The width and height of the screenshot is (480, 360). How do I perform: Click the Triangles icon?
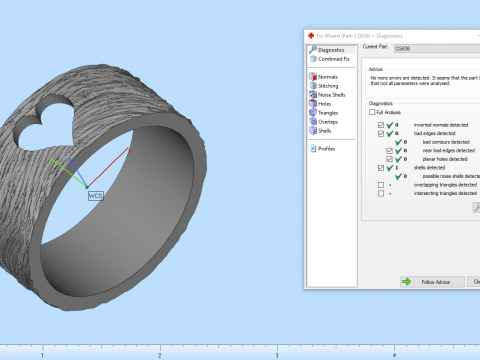(313, 113)
